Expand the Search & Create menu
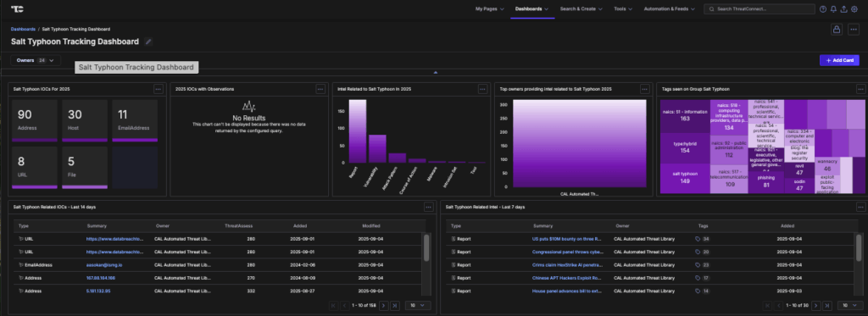Screen dimensions: 868x316 click(x=581, y=8)
